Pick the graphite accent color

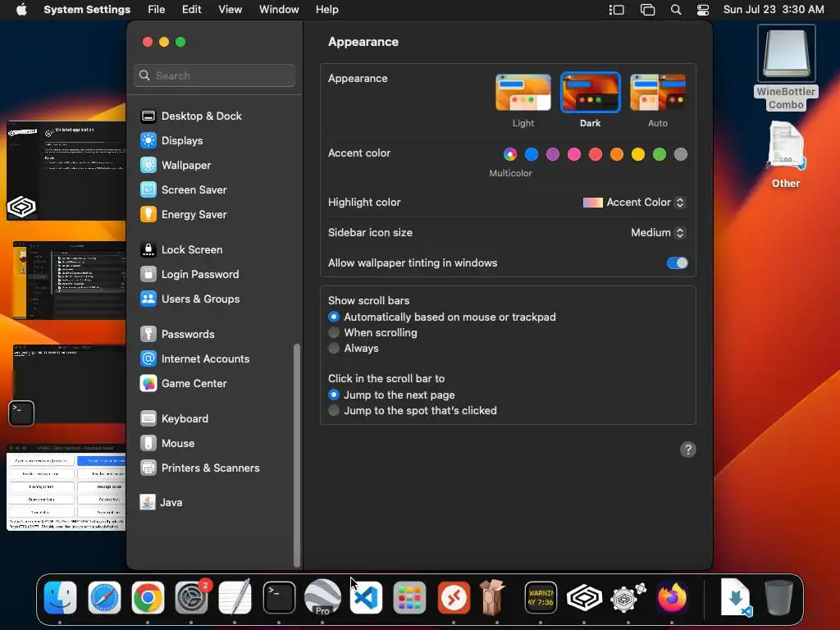[681, 154]
